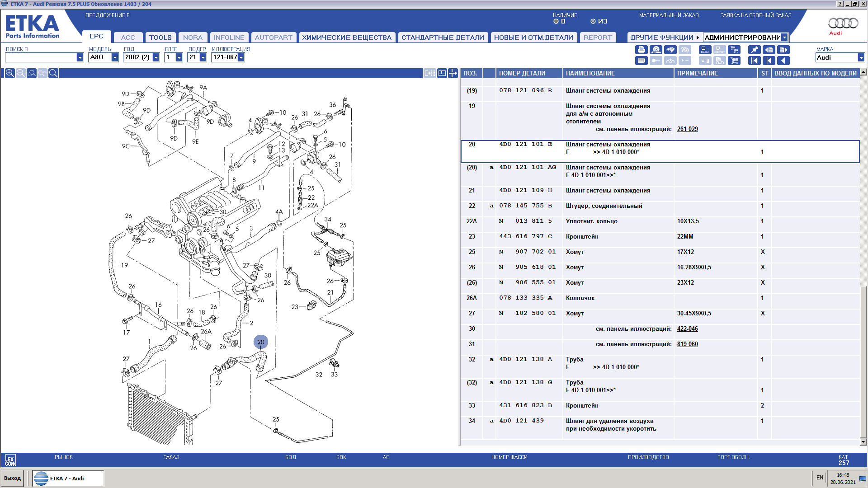The image size is (868, 488).
Task: Open the МОДЕЛЬ dropdown showing A8Q
Action: click(115, 57)
